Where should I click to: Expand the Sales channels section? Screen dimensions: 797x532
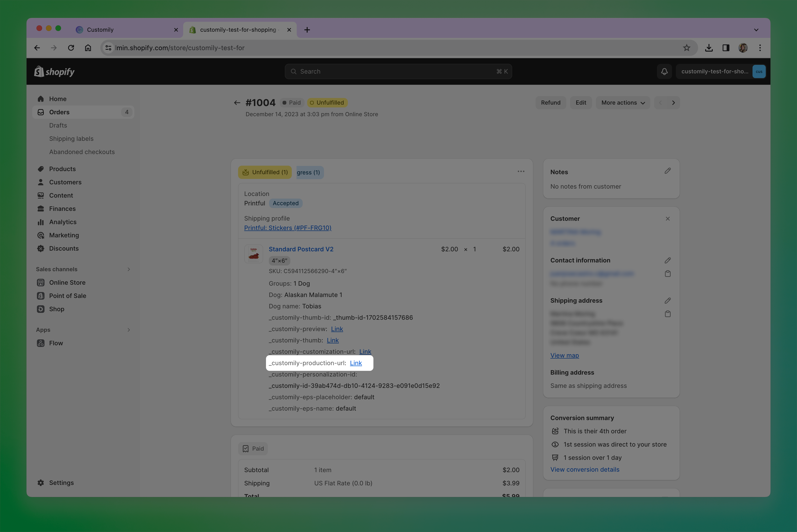128,269
